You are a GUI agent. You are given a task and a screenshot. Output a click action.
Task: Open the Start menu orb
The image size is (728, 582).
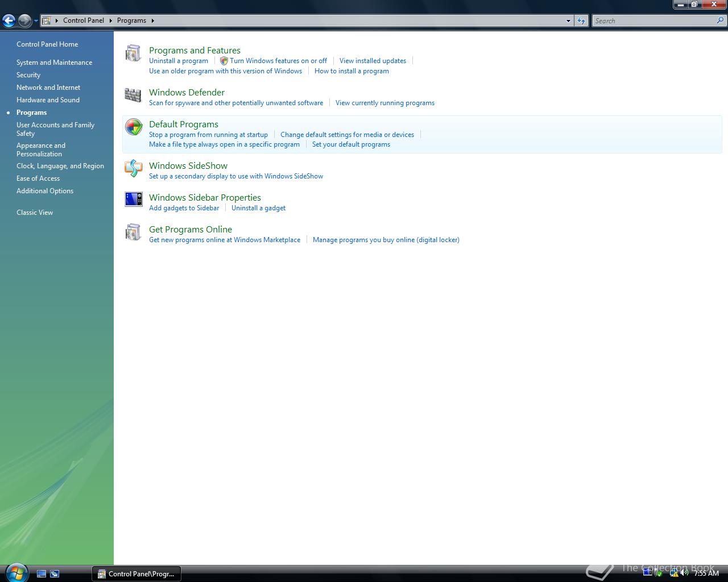(x=16, y=572)
